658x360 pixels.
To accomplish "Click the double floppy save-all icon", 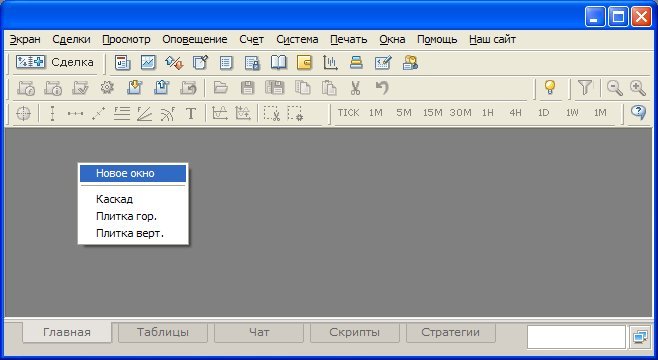I will [274, 88].
